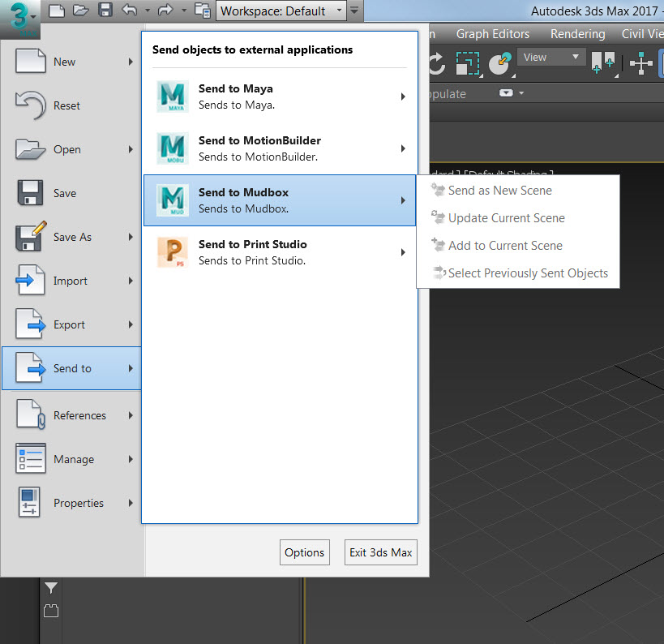The height and width of the screenshot is (644, 664).
Task: Open the Graph Editors menu
Action: pyautogui.click(x=492, y=34)
